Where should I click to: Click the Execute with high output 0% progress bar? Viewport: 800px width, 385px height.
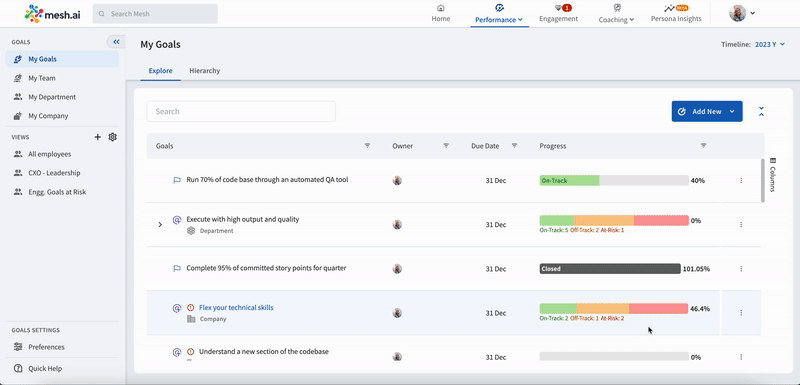[614, 220]
